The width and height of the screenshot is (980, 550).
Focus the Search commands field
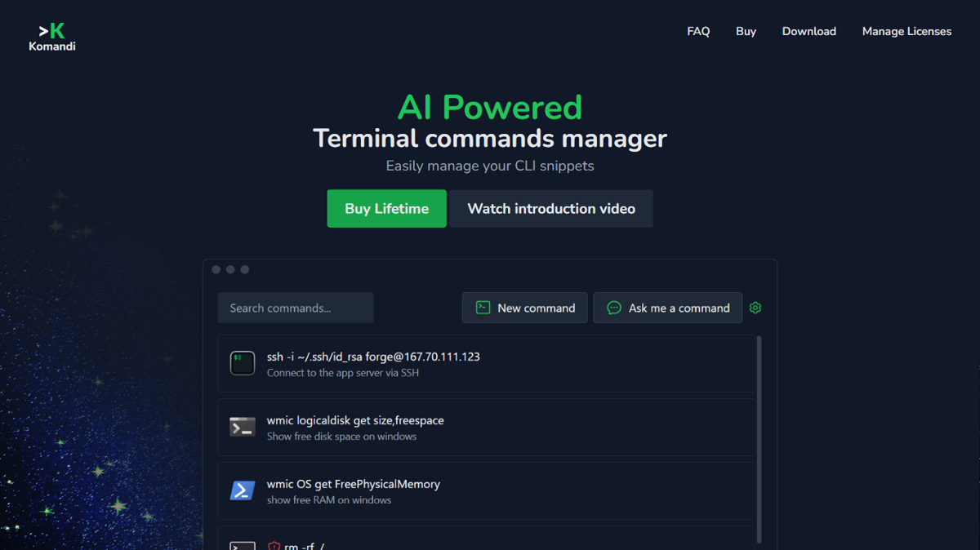click(x=296, y=308)
